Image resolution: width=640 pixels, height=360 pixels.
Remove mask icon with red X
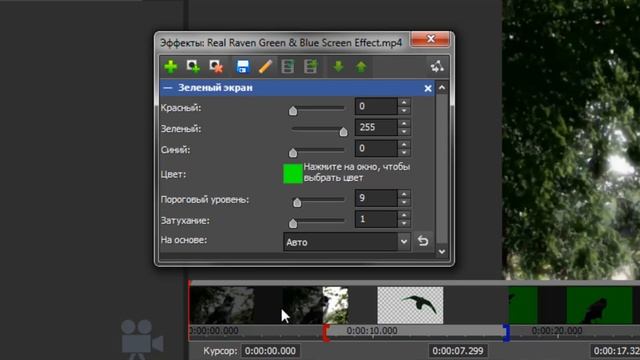(216, 67)
